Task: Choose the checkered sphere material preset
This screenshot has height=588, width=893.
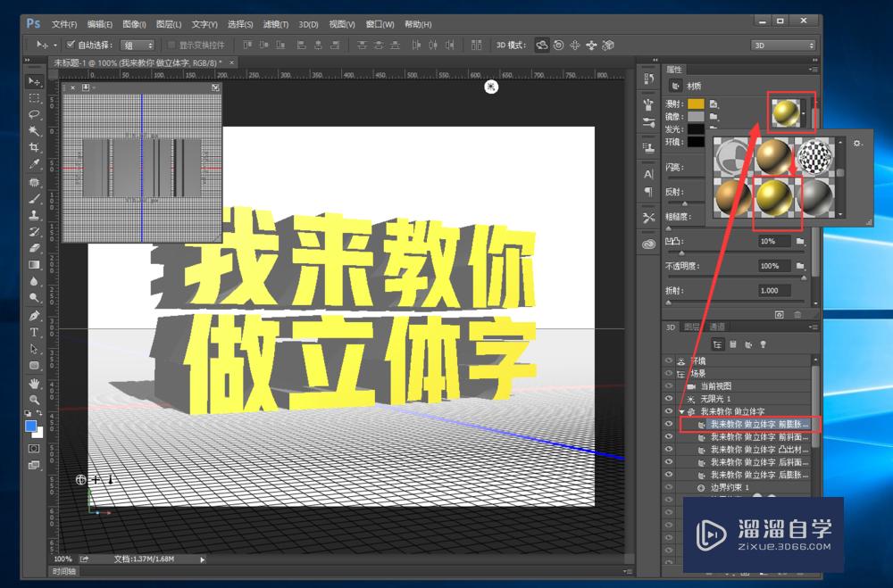Action: (814, 156)
